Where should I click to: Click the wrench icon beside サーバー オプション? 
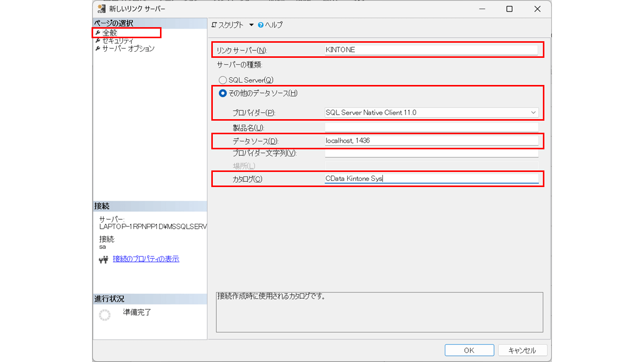pos(98,49)
